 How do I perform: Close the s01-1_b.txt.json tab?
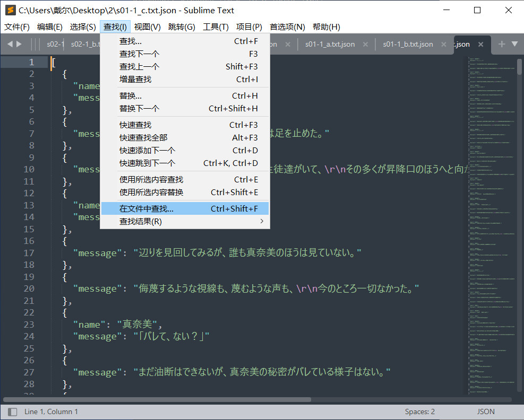click(444, 44)
